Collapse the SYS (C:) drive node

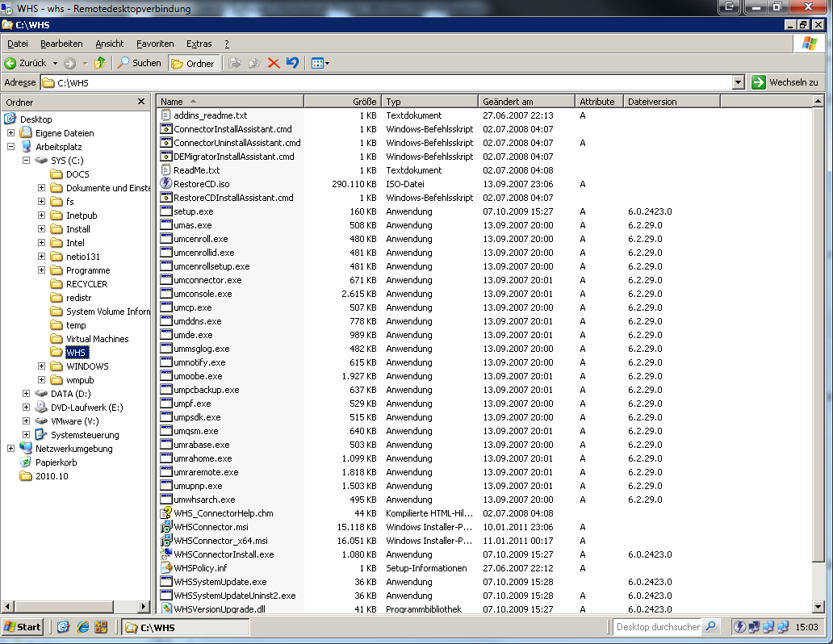click(26, 160)
